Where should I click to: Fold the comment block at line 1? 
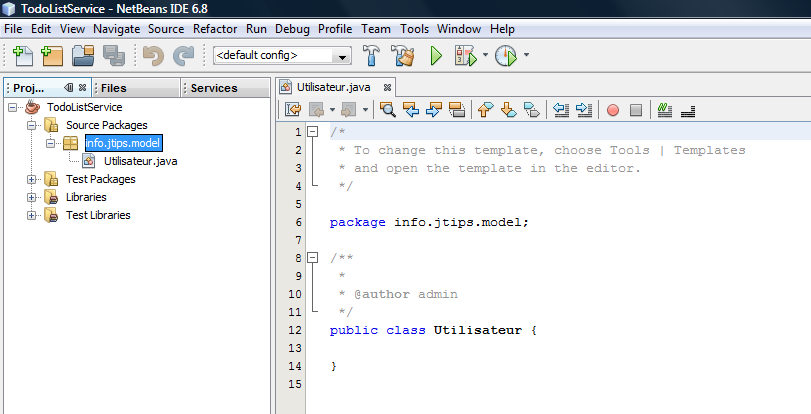point(313,131)
